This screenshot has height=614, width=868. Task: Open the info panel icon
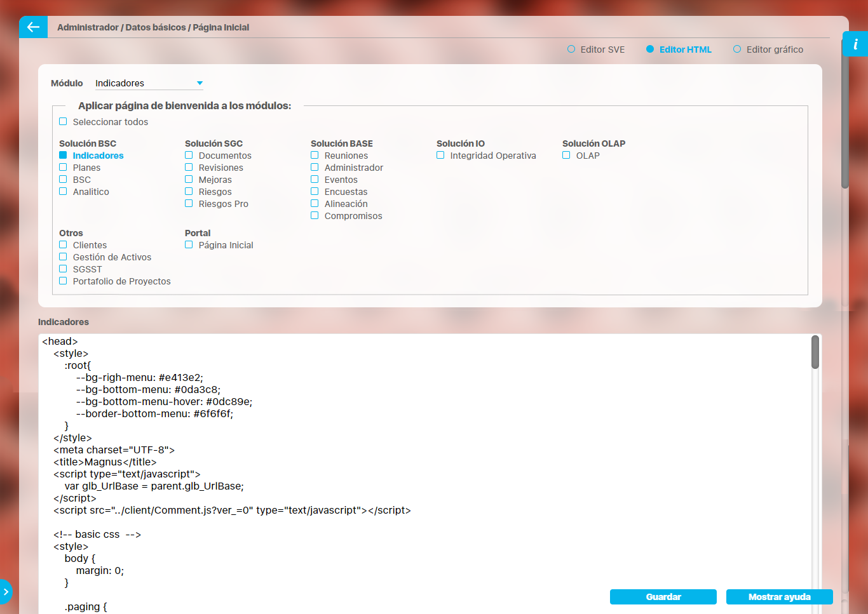point(855,44)
